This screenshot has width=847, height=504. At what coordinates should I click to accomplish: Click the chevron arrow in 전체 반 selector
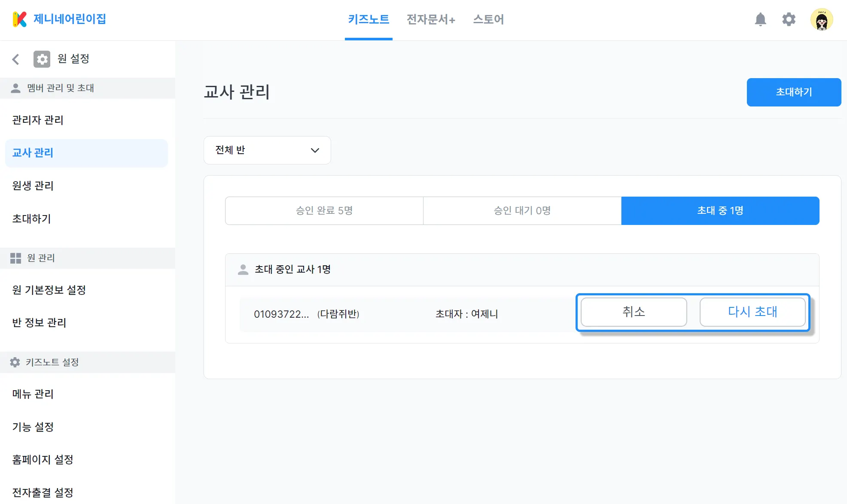pyautogui.click(x=315, y=150)
